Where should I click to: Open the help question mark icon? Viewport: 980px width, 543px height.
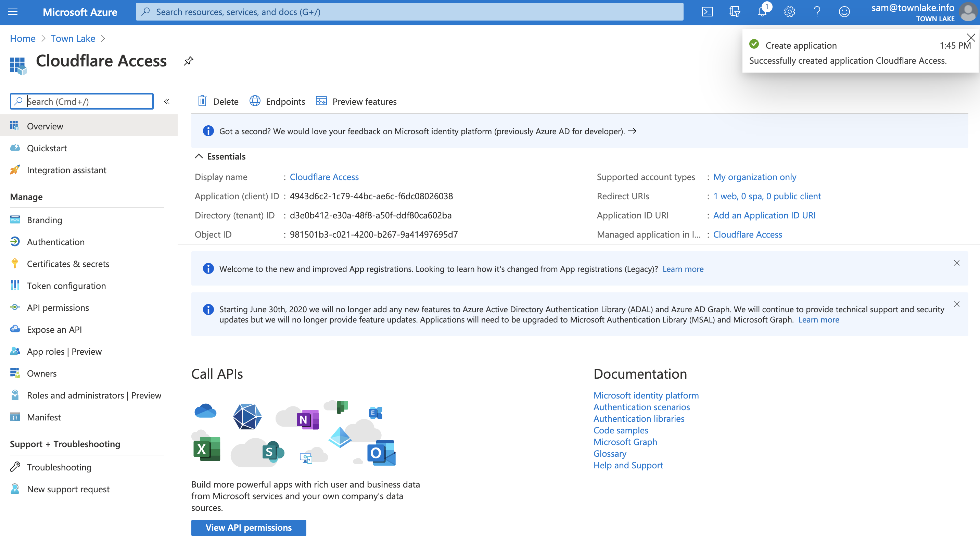point(817,11)
